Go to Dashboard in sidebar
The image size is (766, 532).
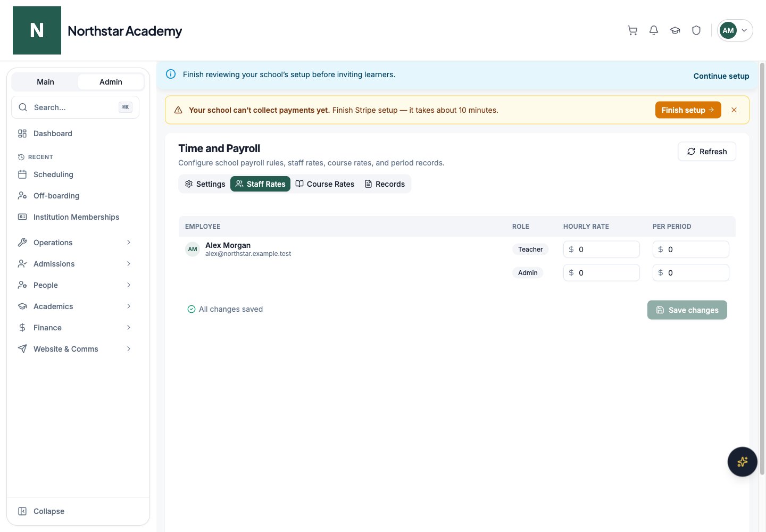[x=75, y=134]
